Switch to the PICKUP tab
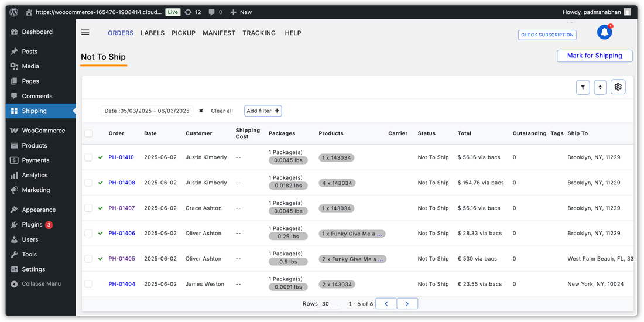The image size is (644, 322). (x=184, y=33)
